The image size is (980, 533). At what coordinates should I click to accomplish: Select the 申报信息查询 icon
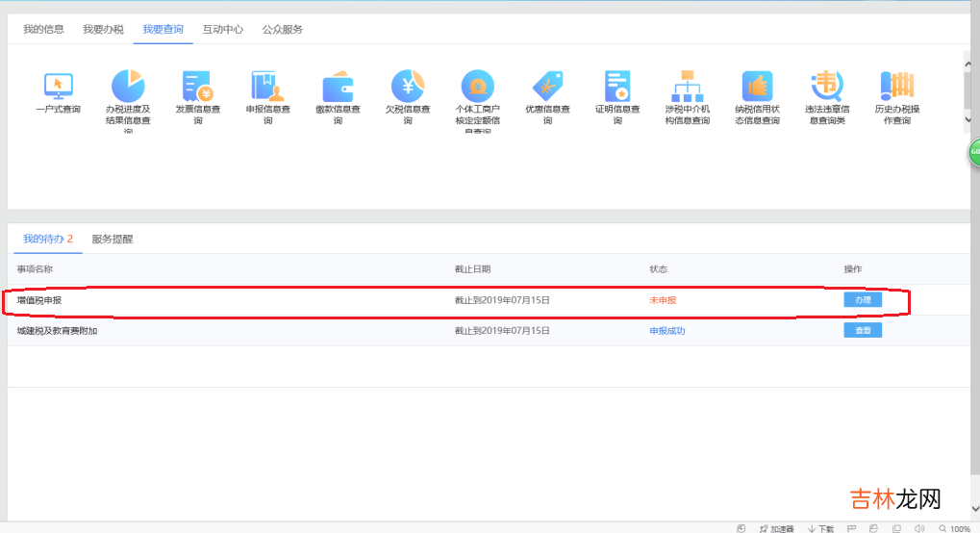click(267, 87)
